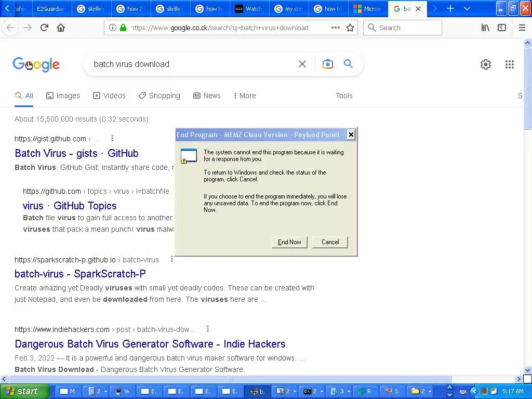Switch to the E2Guardian tab
Image resolution: width=532 pixels, height=399 pixels.
click(51, 9)
